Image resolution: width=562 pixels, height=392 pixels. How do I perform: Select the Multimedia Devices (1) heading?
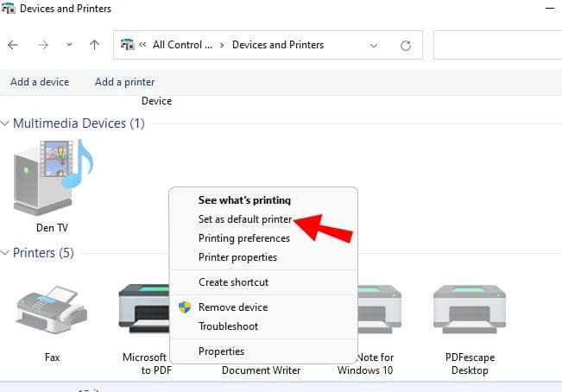(x=79, y=123)
